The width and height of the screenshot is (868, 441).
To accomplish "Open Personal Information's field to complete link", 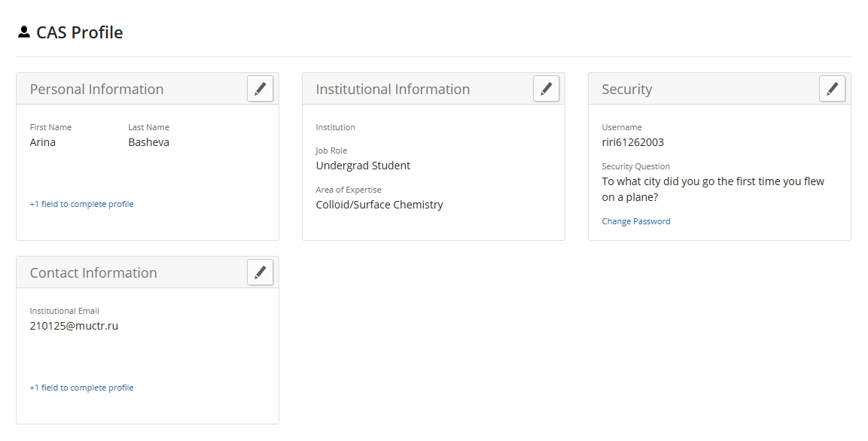I will coord(81,204).
